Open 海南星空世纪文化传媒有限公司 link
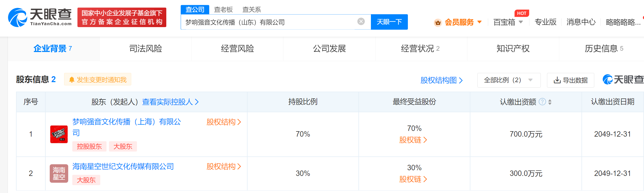Screen dimensions: 644x193 pos(123,166)
